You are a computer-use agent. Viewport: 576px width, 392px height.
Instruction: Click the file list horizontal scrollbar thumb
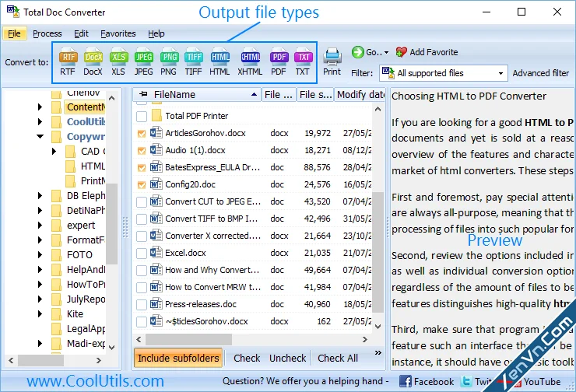coord(189,340)
